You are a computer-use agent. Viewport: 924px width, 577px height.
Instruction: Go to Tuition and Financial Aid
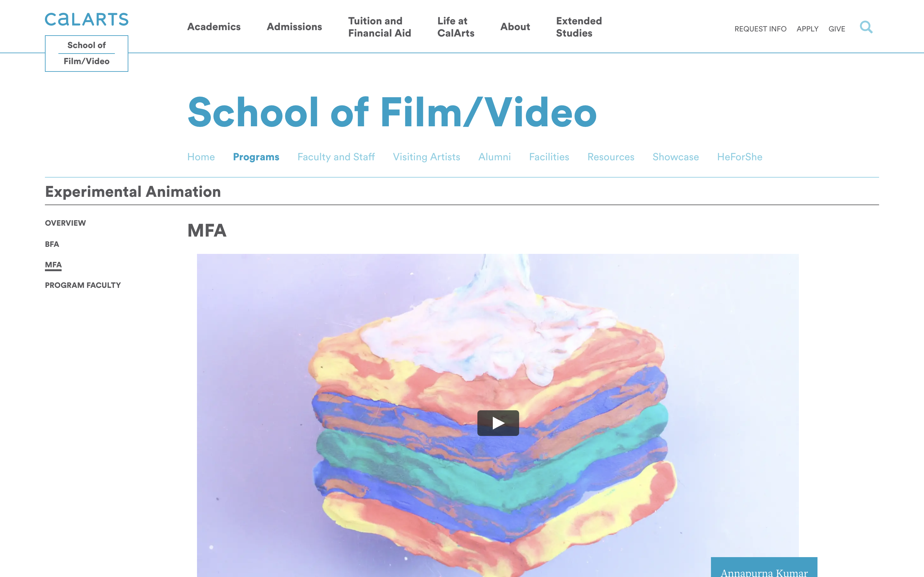click(380, 27)
